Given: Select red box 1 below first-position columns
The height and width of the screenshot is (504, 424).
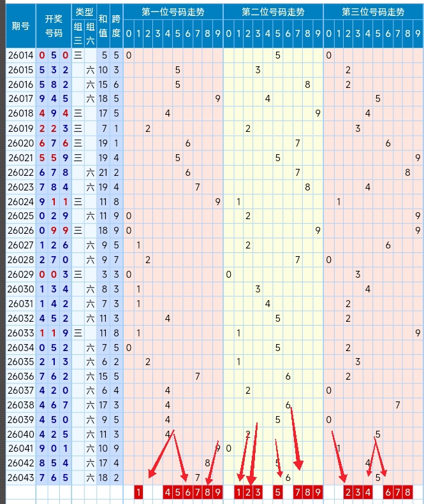Looking at the screenshot, I should [138, 492].
